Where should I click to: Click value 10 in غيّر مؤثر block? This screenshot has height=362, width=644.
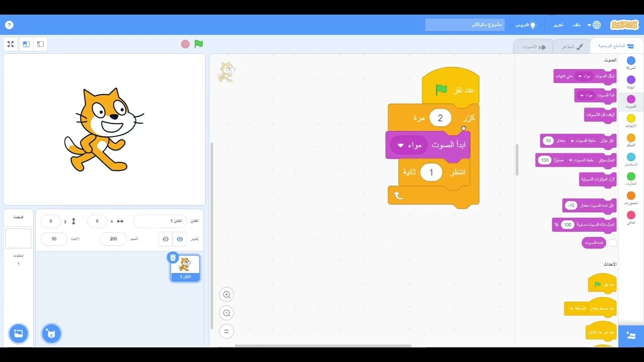pos(548,141)
